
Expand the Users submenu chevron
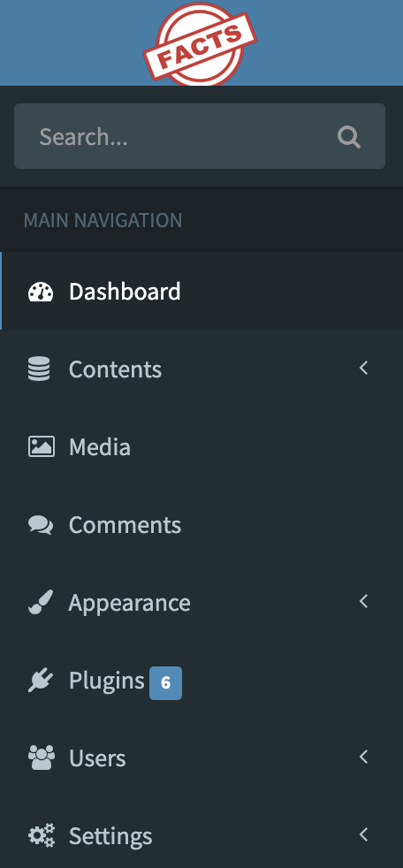364,757
